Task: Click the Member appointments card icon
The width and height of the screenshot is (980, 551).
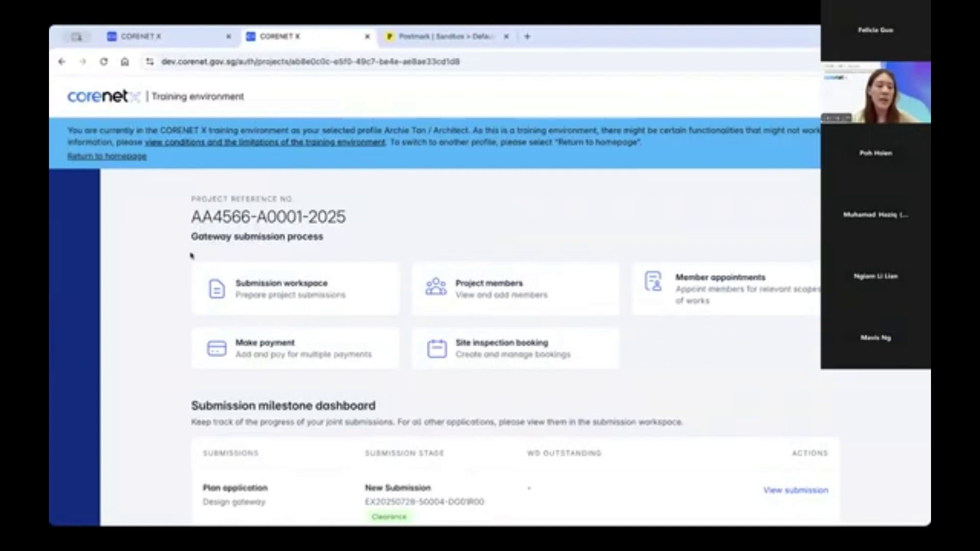Action: tap(653, 281)
